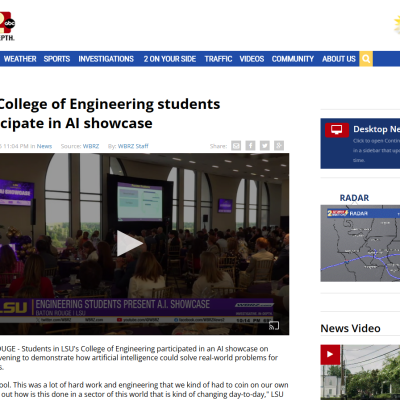Viewport: 400px width, 400px height.
Task: Open the Sports menu
Action: point(57,59)
